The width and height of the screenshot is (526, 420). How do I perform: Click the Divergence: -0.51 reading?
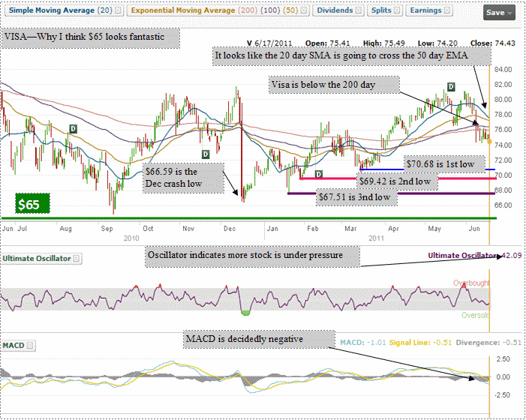coord(488,343)
